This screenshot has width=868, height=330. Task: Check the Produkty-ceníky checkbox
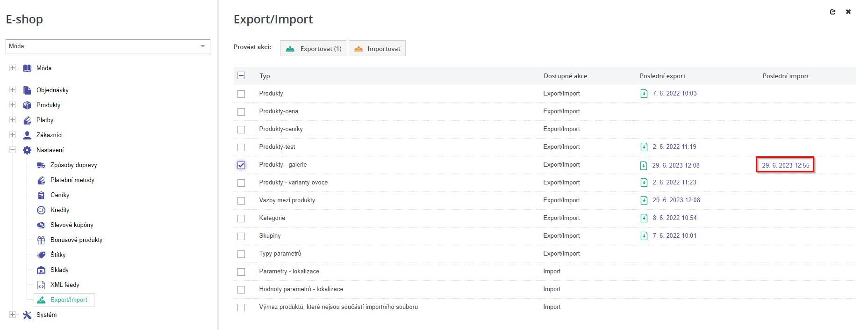pyautogui.click(x=241, y=129)
